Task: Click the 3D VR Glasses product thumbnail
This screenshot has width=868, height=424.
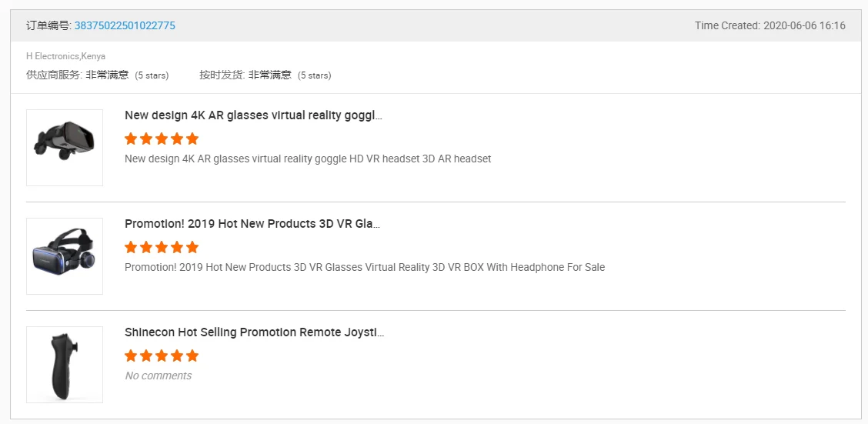Action: click(x=65, y=255)
